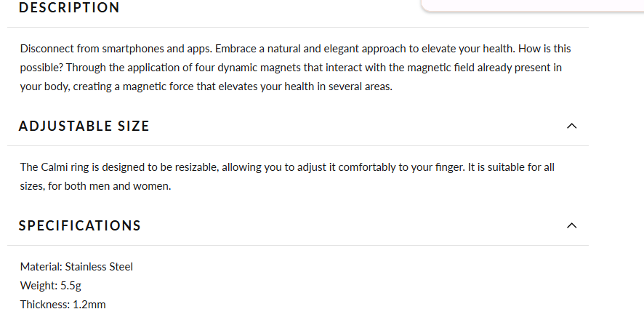Select the Thickness: 1.2mm line
Image resolution: width=644 pixels, height=317 pixels.
click(63, 305)
